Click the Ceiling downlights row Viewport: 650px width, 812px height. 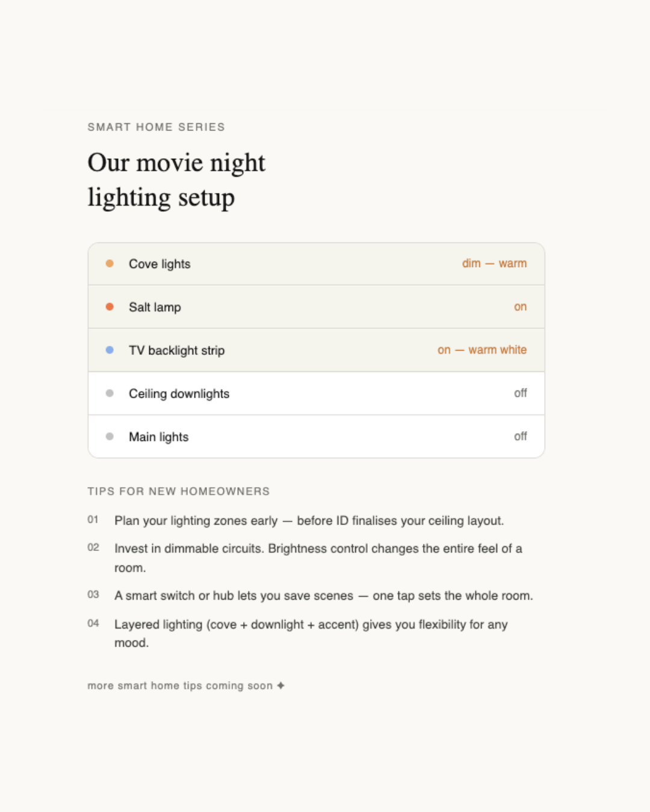[x=315, y=393]
